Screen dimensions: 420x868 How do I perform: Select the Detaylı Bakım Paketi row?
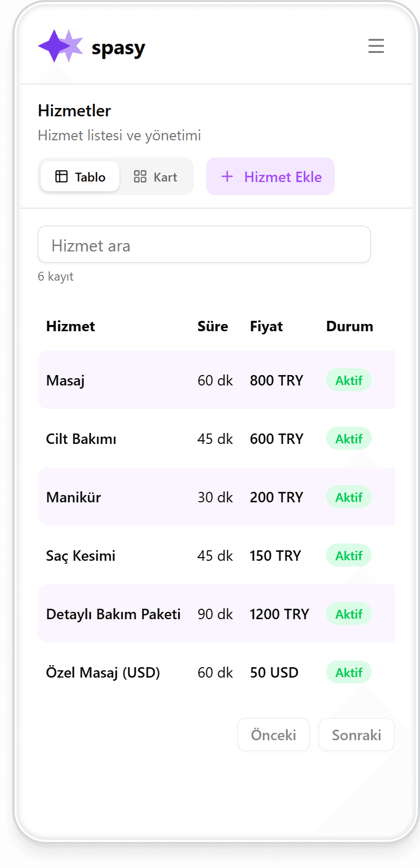coord(156,614)
